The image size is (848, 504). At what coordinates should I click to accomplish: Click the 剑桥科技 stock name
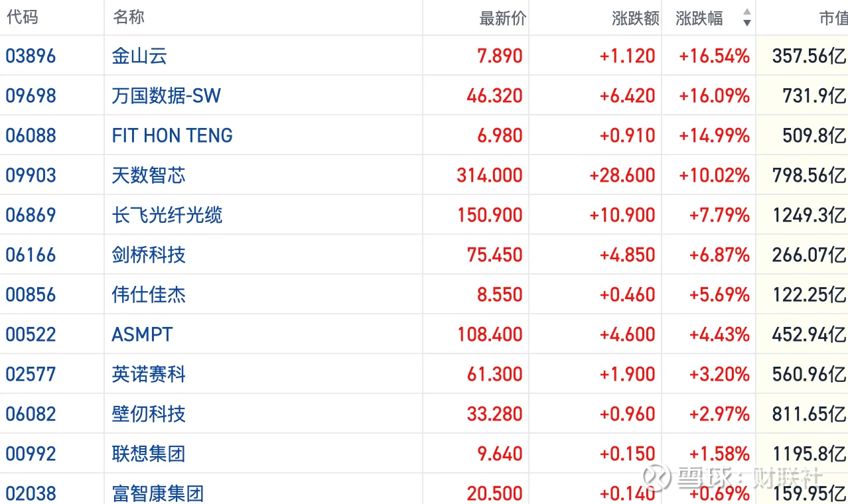coord(149,255)
